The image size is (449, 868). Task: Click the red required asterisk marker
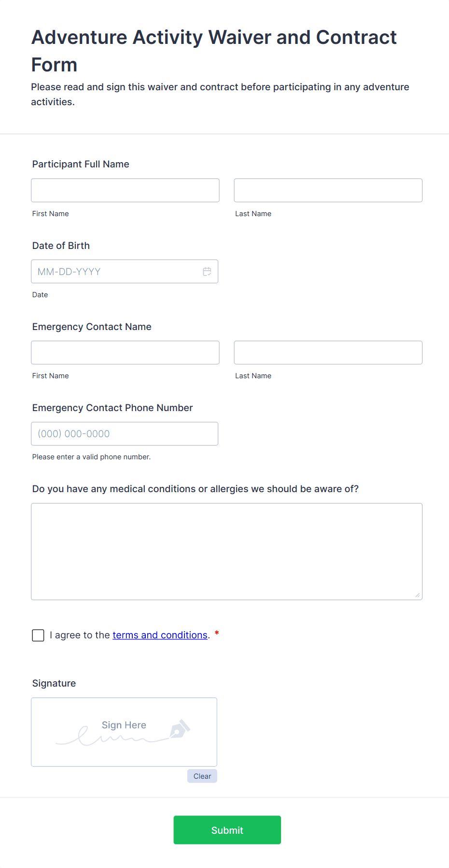216,634
